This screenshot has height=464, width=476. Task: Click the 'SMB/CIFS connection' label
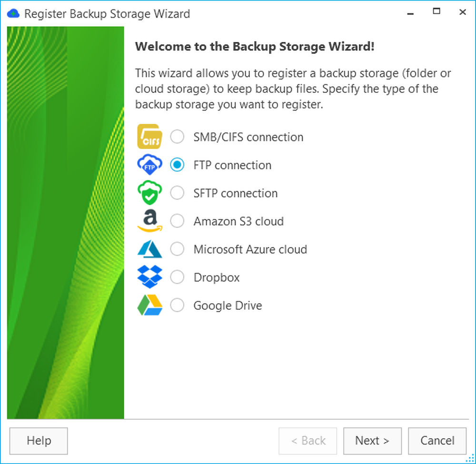248,137
